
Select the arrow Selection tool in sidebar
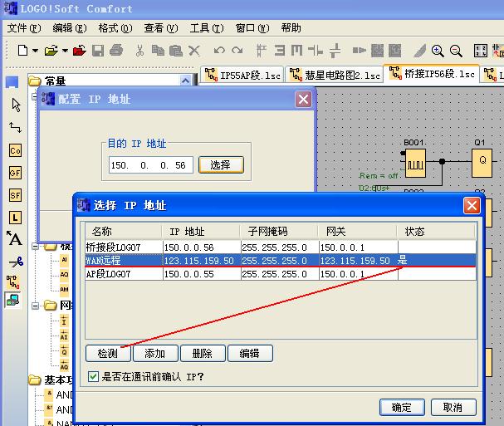pos(16,105)
